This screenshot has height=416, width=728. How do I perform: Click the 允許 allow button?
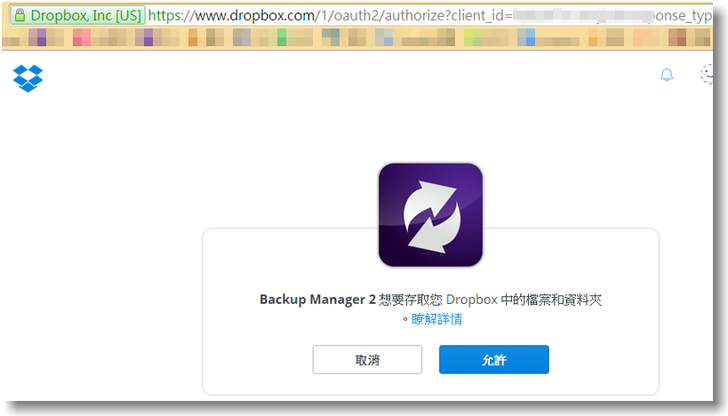pyautogui.click(x=494, y=359)
